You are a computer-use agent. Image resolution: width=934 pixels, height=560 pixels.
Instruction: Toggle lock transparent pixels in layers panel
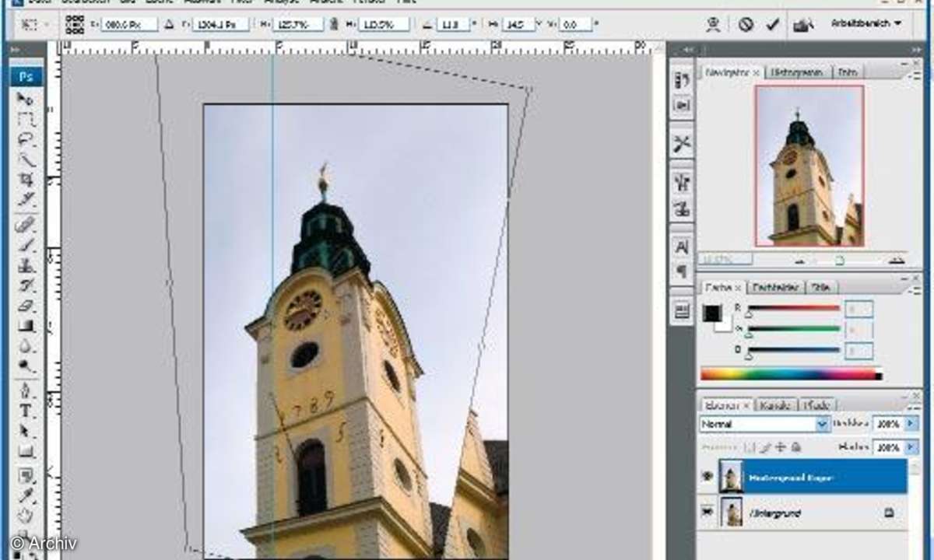750,448
